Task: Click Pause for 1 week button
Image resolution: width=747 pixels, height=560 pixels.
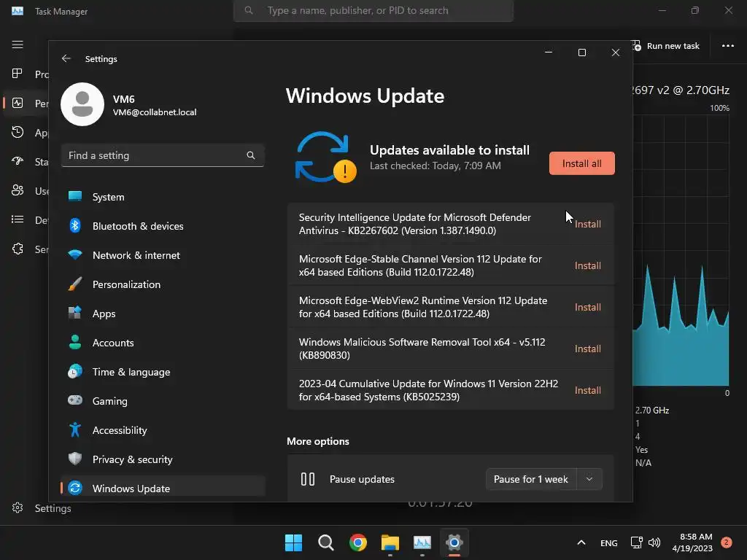Action: pos(531,479)
